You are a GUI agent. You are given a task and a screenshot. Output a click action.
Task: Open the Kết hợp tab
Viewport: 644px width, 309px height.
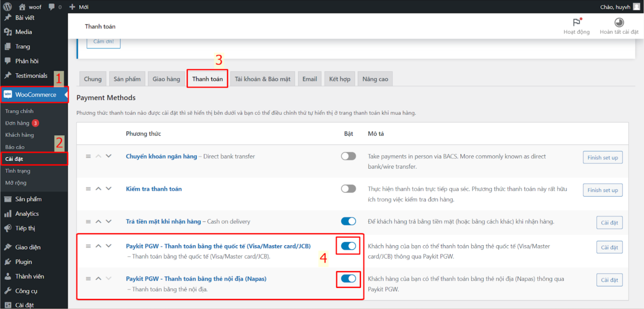340,79
